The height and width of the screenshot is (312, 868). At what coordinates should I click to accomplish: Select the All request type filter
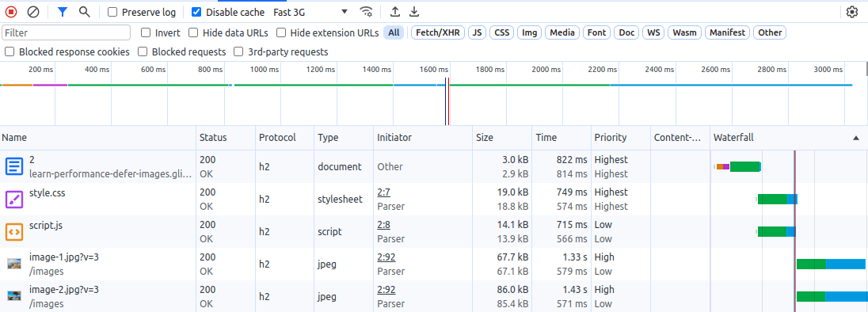[394, 32]
